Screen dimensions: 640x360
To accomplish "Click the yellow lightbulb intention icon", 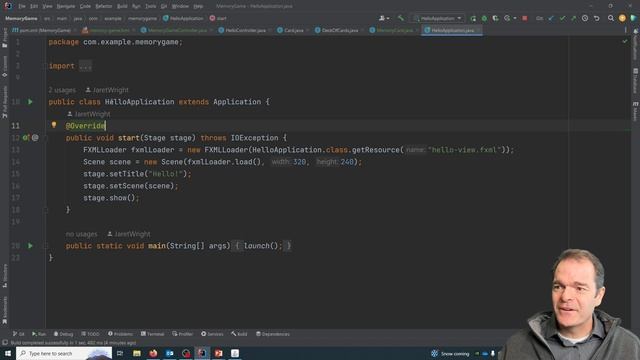I will click(54, 125).
